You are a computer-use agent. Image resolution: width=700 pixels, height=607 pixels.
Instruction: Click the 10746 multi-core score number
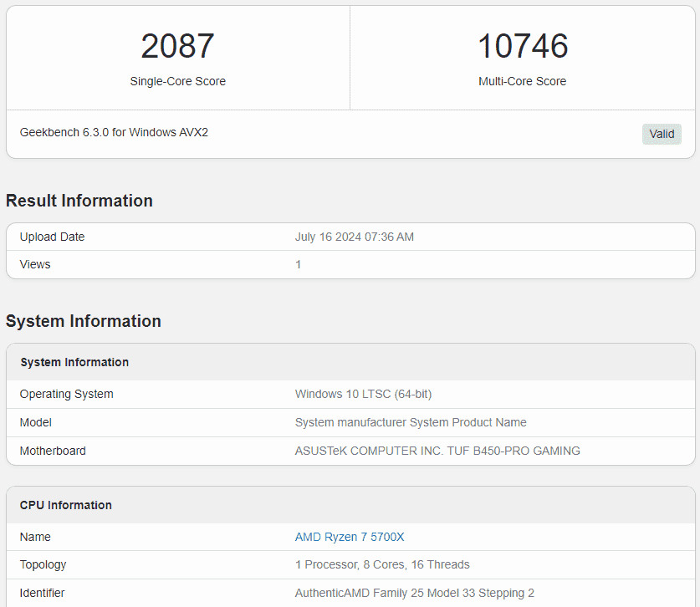(523, 46)
